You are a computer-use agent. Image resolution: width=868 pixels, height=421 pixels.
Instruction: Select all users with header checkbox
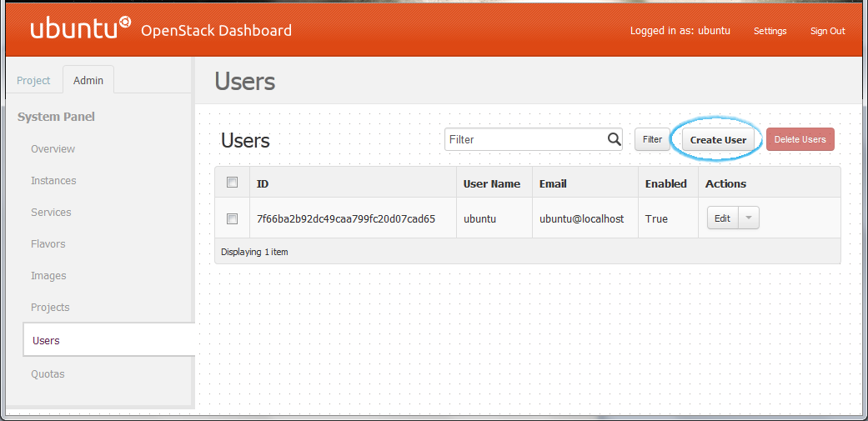point(233,183)
